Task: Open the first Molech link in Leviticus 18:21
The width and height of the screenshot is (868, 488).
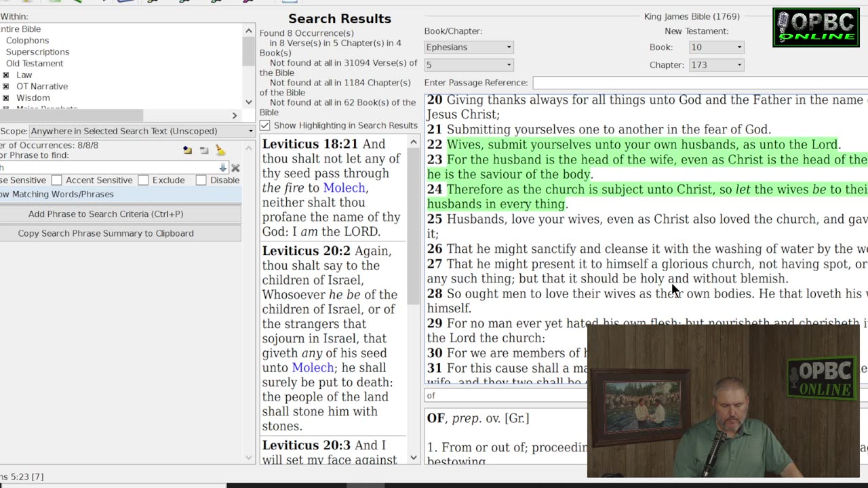Action: (344, 188)
